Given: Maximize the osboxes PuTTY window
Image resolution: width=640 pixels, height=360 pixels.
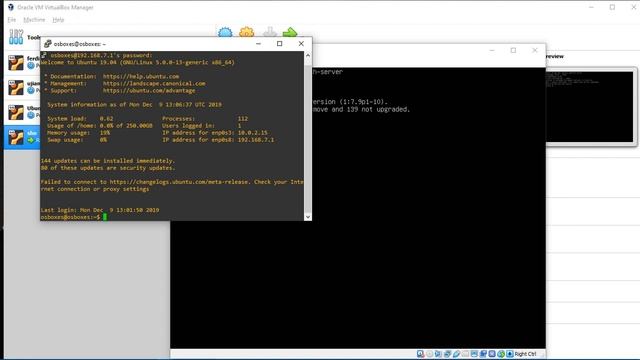Looking at the screenshot, I should 280,44.
